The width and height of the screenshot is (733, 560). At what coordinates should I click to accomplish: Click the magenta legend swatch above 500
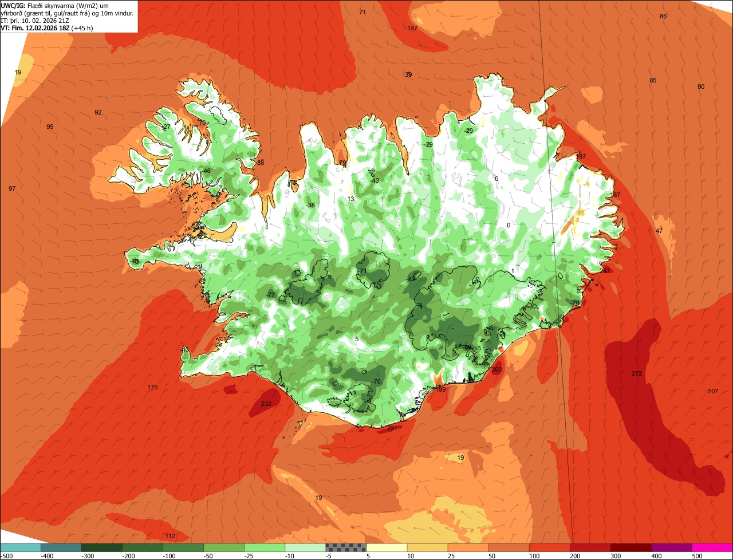point(712,547)
